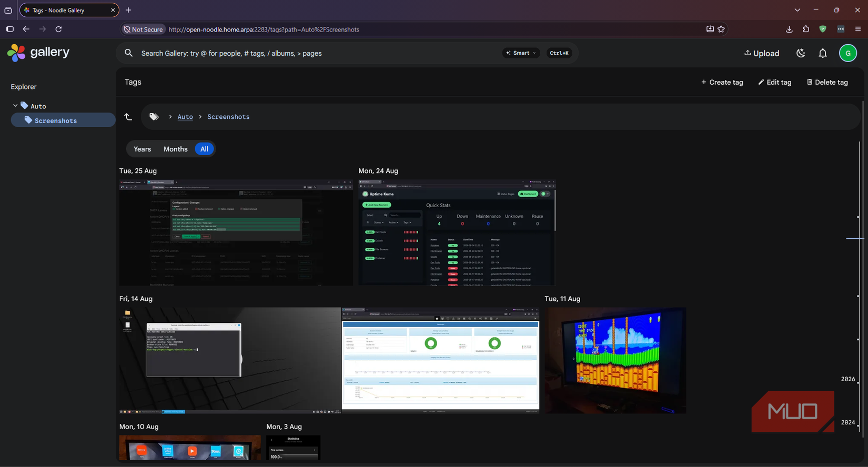Click the up-level arrow beside breadcrumb
The height and width of the screenshot is (467, 868).
128,117
